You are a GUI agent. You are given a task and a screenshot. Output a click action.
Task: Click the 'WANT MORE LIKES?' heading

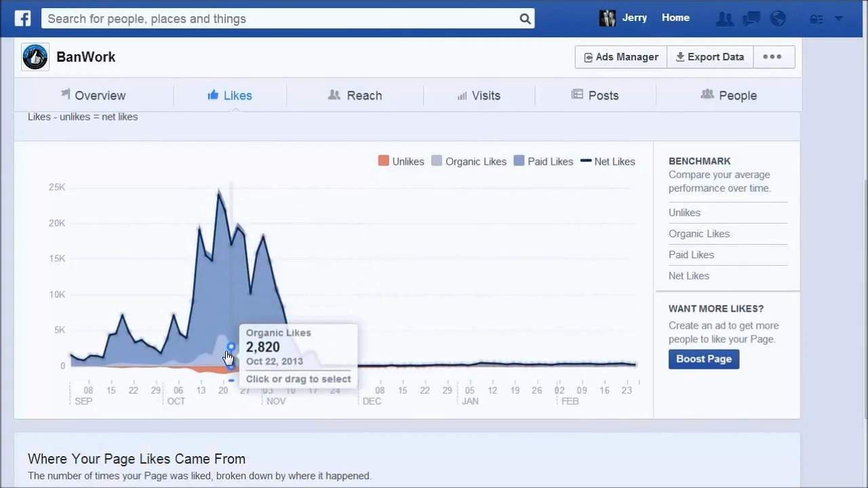click(x=716, y=308)
